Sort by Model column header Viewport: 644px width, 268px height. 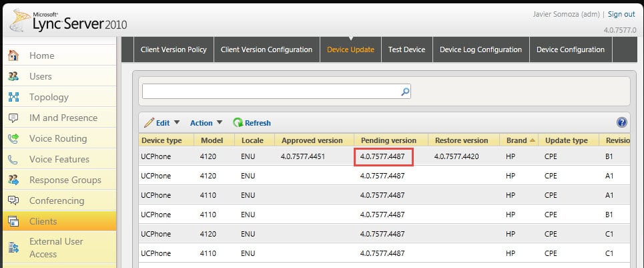pyautogui.click(x=214, y=140)
